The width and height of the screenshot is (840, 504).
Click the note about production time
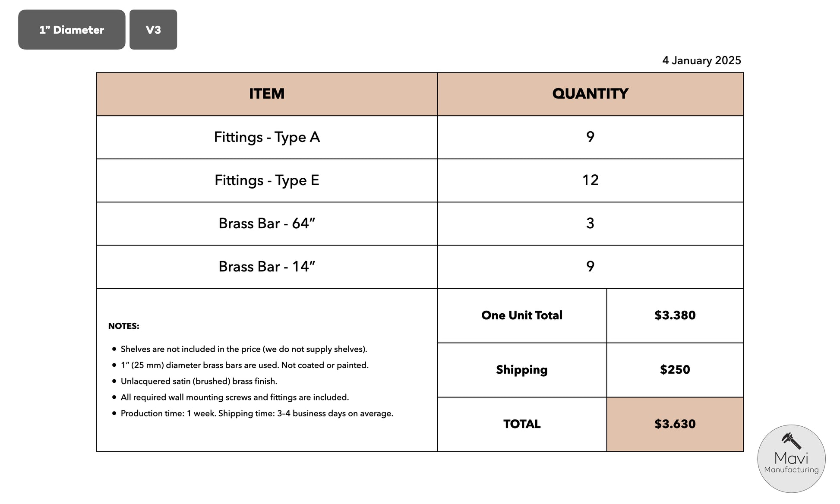point(257,413)
